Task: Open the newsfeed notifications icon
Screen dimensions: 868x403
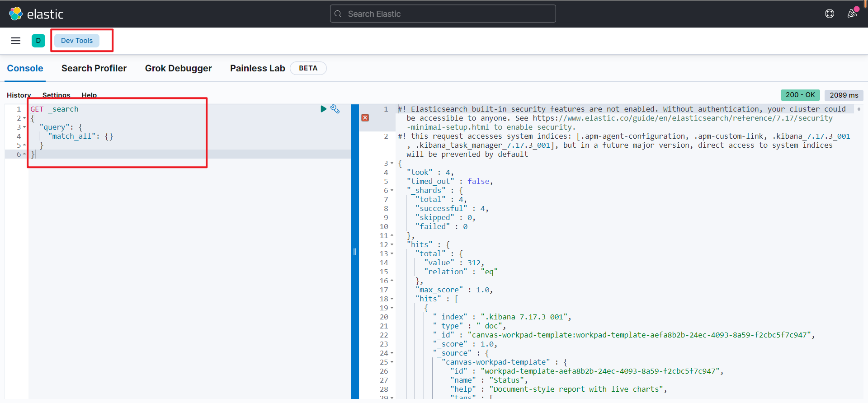Action: (852, 14)
